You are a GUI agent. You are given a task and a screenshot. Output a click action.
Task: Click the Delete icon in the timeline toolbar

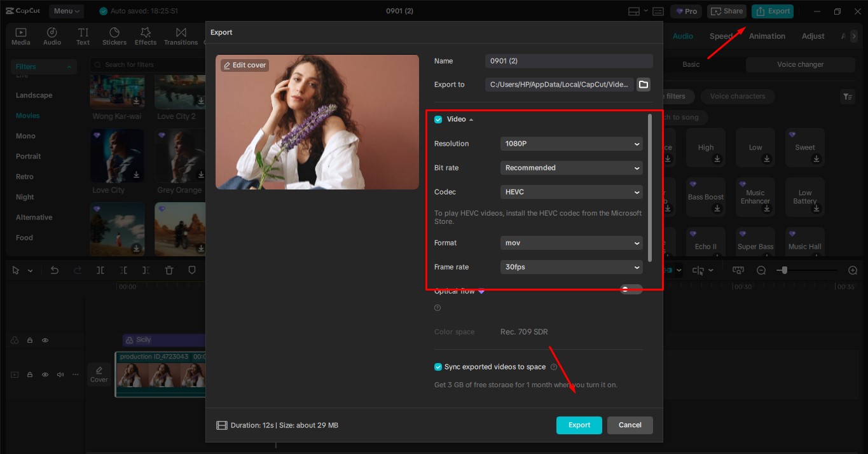(169, 270)
